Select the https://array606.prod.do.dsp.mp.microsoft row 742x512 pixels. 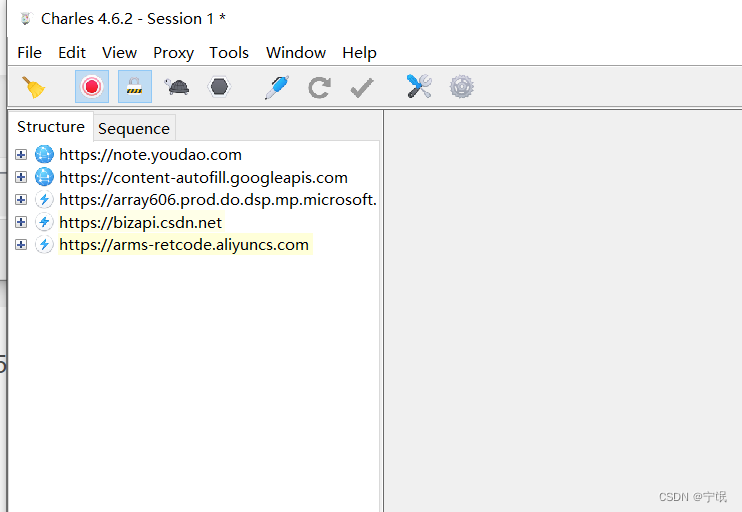pyautogui.click(x=218, y=199)
